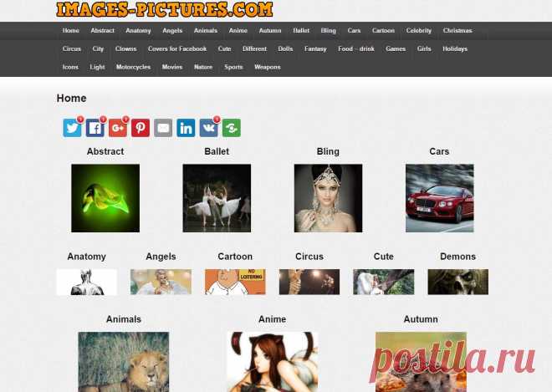Open Angels from the top menu
This screenshot has height=392, width=552.
(172, 31)
